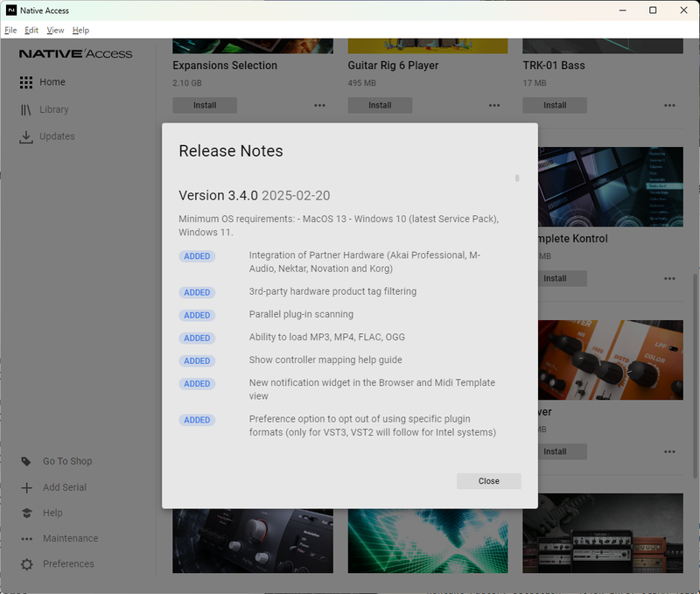Open the Updates section label

coord(57,136)
